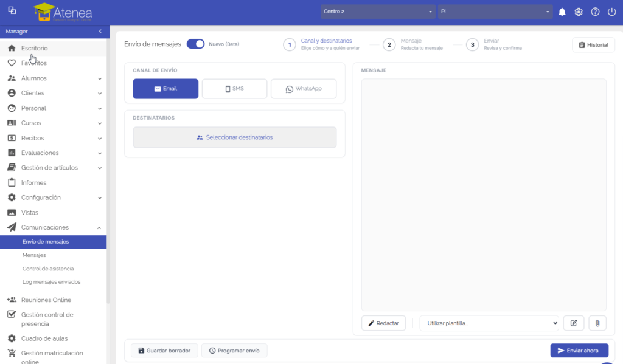Expand the Alumnos menu chevron

coord(100,78)
